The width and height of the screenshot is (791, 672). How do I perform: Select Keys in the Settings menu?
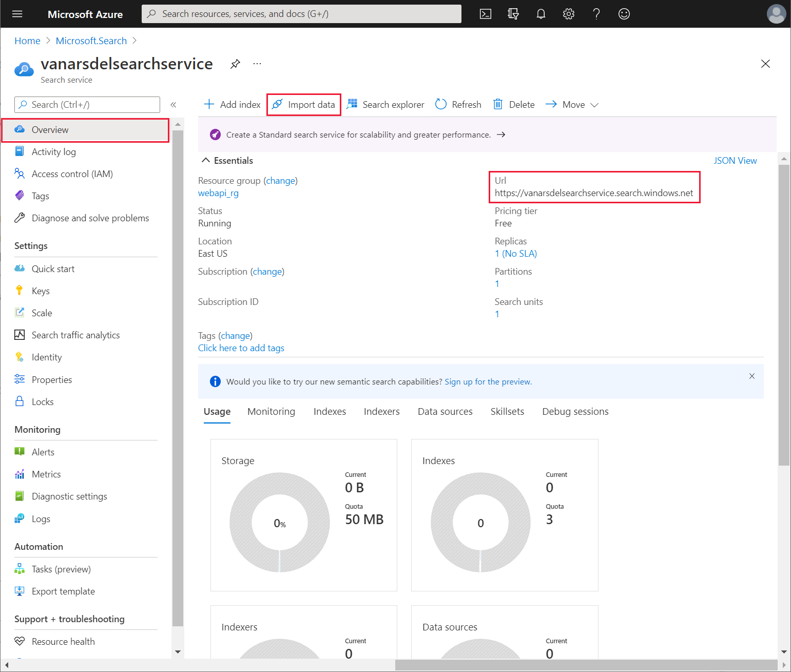click(41, 291)
